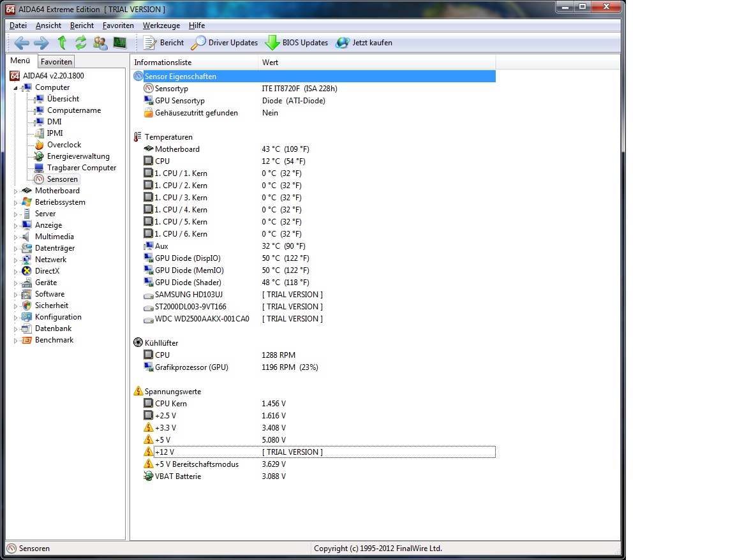
Task: Open the Datei menu
Action: point(18,26)
